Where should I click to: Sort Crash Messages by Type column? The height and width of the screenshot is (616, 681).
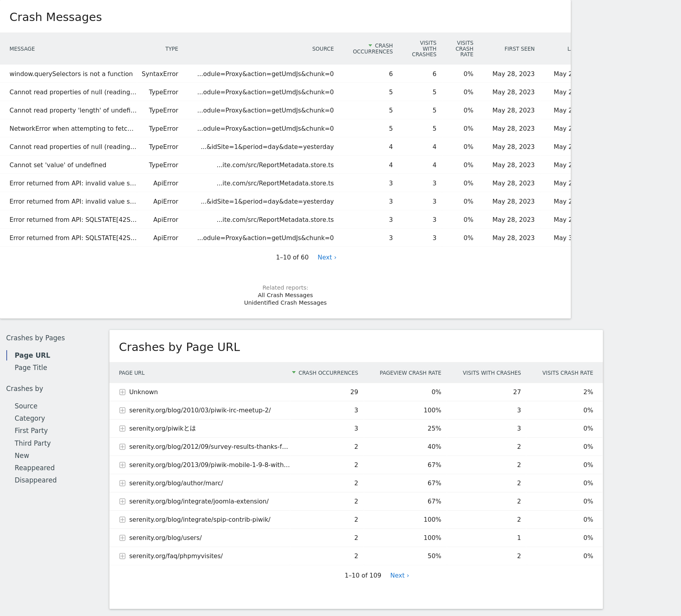pos(172,49)
